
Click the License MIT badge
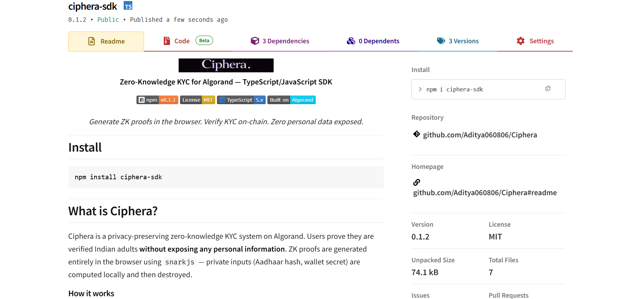point(198,100)
